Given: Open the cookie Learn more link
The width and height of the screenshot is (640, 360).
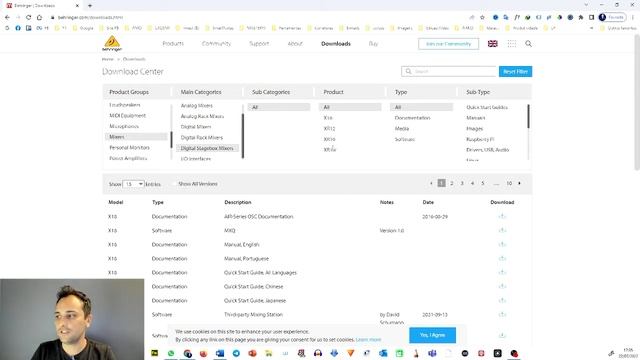Looking at the screenshot, I should pos(368,340).
